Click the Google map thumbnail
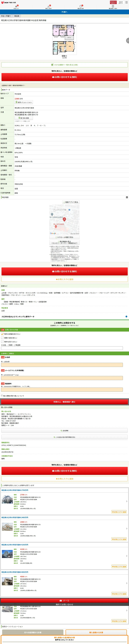Image resolution: width=129 pixels, height=644 pixels. pos(64,219)
